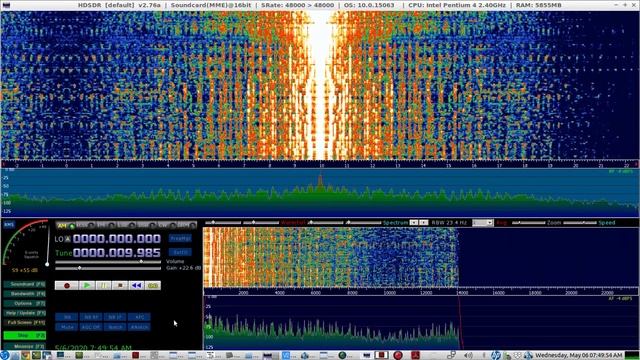Click the red round taskbar application icon

tap(398, 356)
